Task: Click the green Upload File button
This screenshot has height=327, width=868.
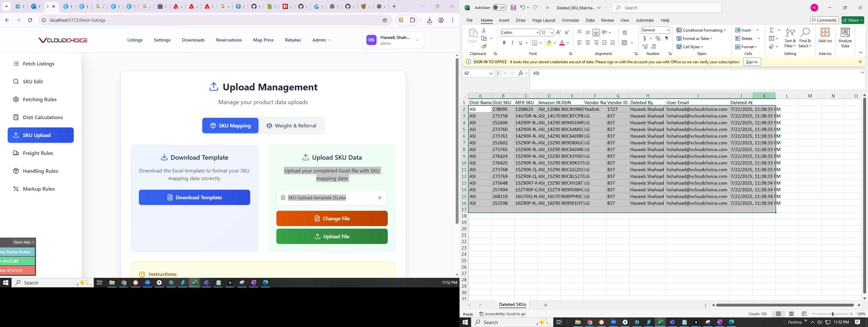Action: tap(332, 236)
